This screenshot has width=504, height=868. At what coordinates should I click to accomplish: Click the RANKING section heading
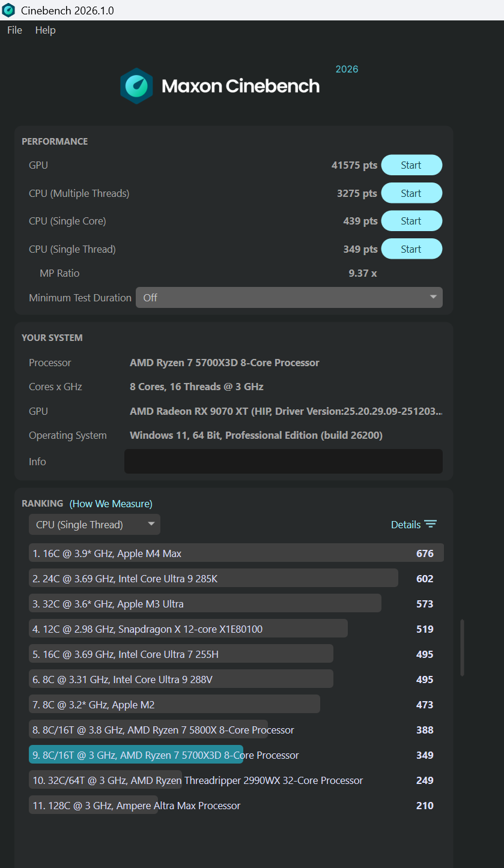click(x=42, y=504)
